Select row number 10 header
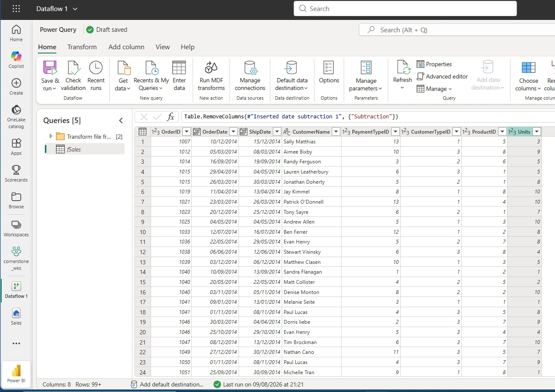Viewport: 555px width, 392px height. click(x=143, y=232)
